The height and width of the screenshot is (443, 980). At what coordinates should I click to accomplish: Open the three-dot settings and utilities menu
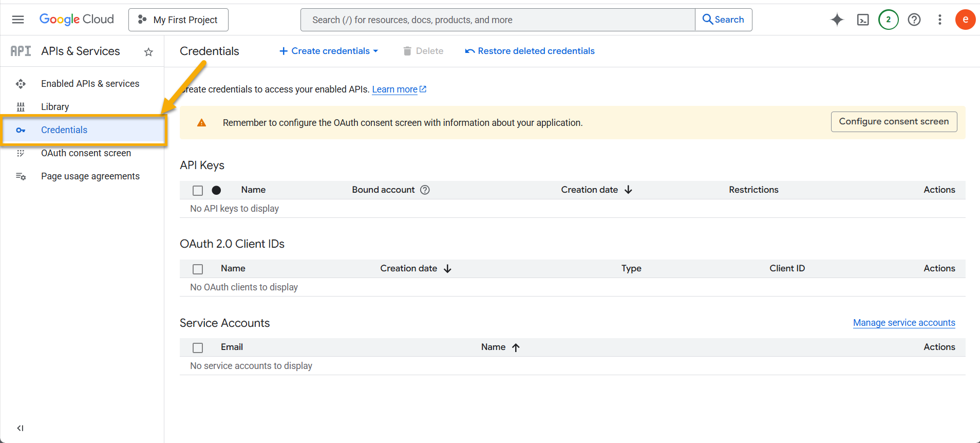[940, 20]
